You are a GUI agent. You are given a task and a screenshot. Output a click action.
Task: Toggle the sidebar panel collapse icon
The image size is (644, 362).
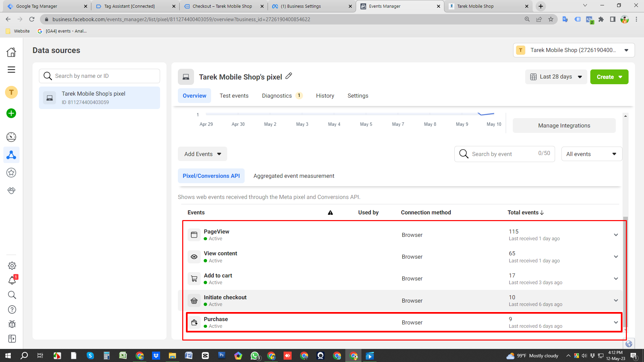click(x=12, y=339)
